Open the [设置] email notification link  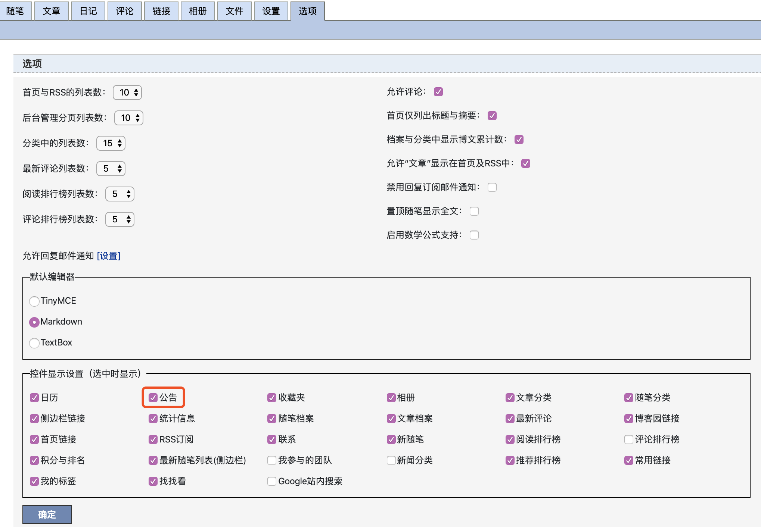click(109, 256)
